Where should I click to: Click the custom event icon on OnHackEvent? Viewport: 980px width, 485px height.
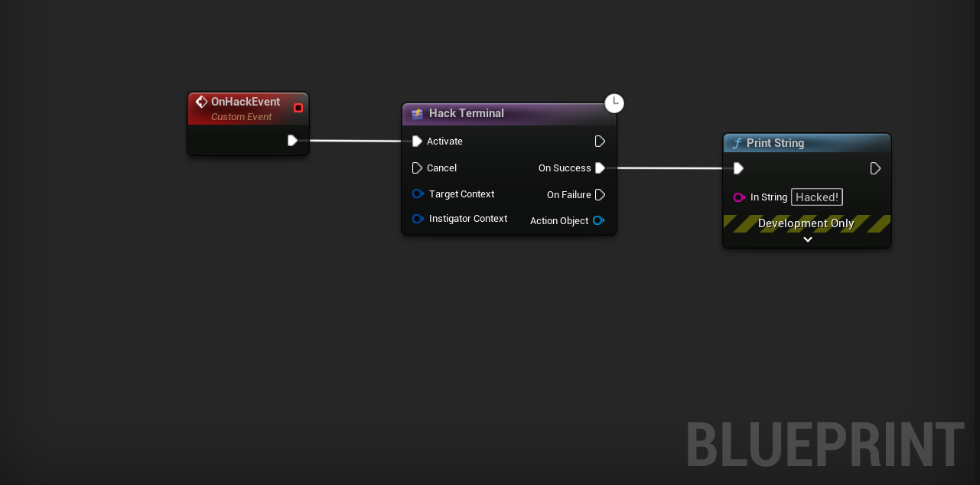[201, 102]
